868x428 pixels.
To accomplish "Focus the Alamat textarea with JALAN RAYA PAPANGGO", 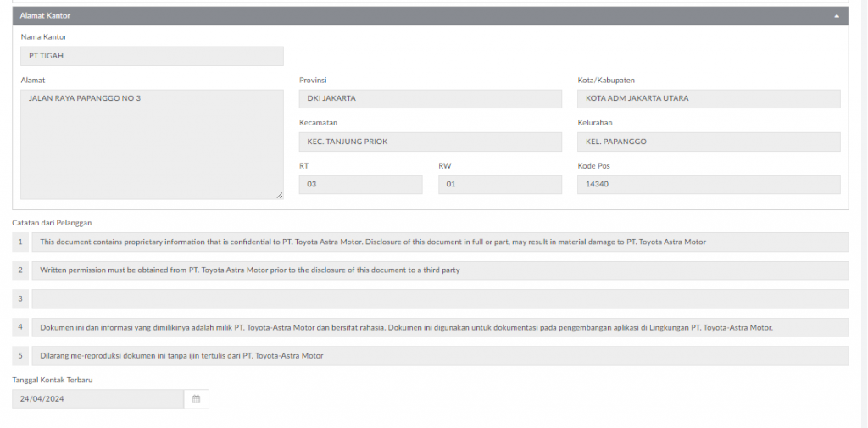I will point(153,145).
